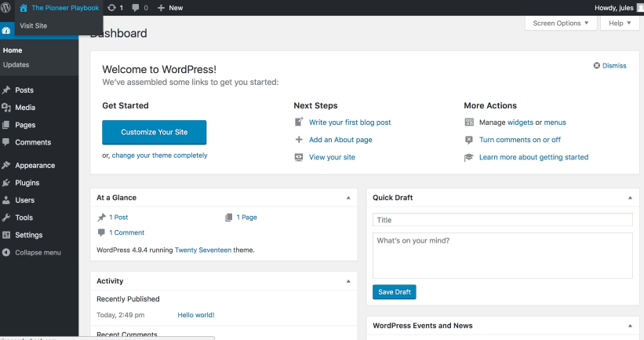Image resolution: width=644 pixels, height=340 pixels.
Task: Click the Add an About page link
Action: (x=340, y=140)
